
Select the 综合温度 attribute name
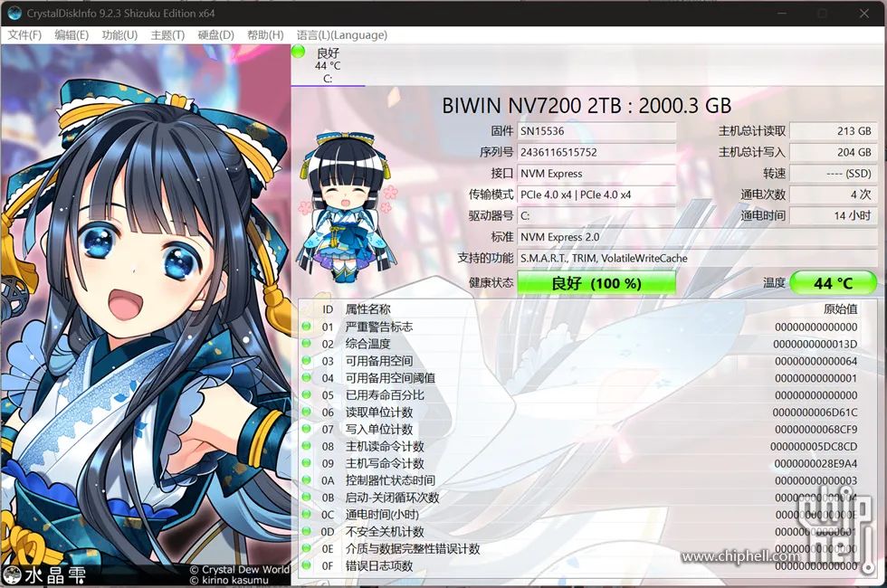tap(367, 344)
